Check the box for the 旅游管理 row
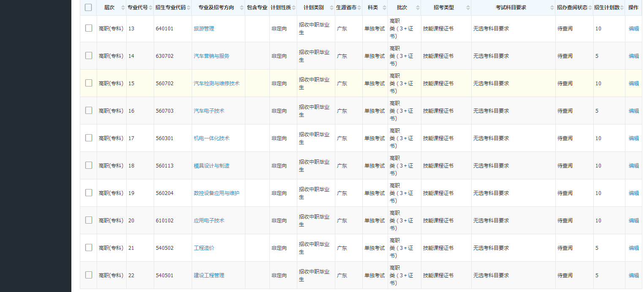Screen dimensions: 644x292 (x=89, y=28)
